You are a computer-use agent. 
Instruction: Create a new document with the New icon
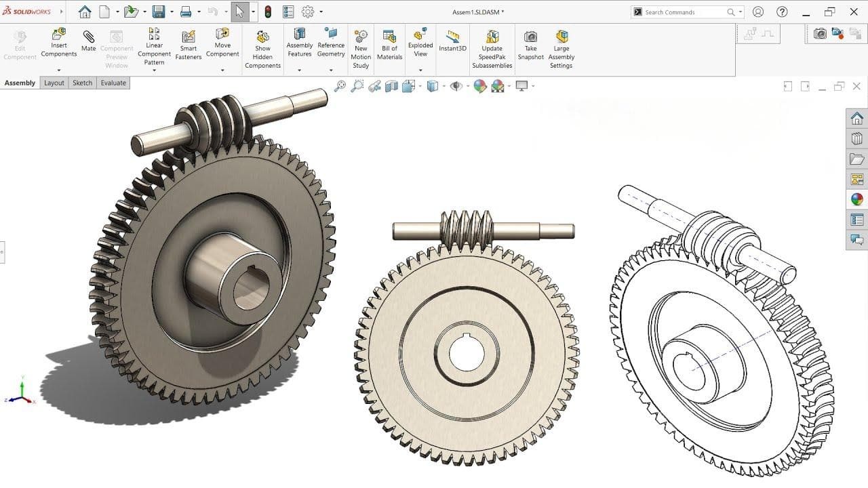[104, 12]
